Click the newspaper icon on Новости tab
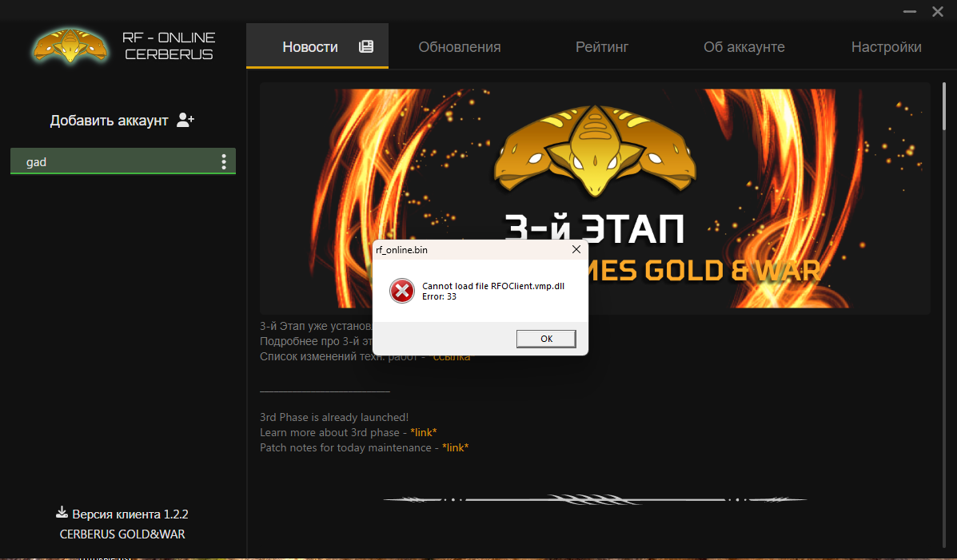The height and width of the screenshot is (560, 957). click(x=366, y=47)
